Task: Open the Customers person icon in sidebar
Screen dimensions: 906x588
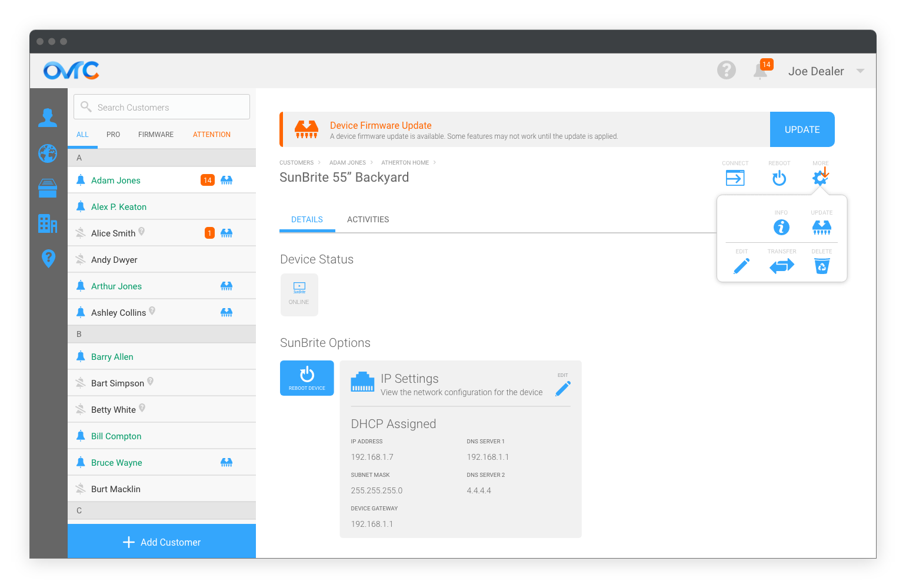Action: pos(48,118)
